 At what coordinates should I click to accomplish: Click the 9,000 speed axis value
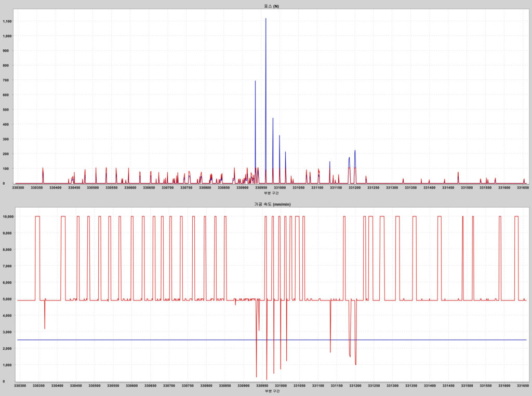(7, 233)
